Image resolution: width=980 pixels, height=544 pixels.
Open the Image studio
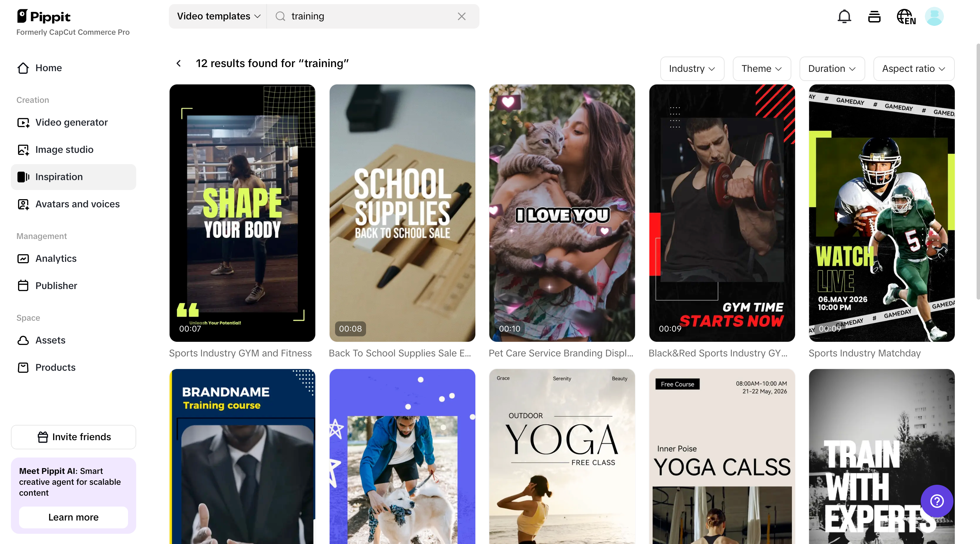point(64,149)
